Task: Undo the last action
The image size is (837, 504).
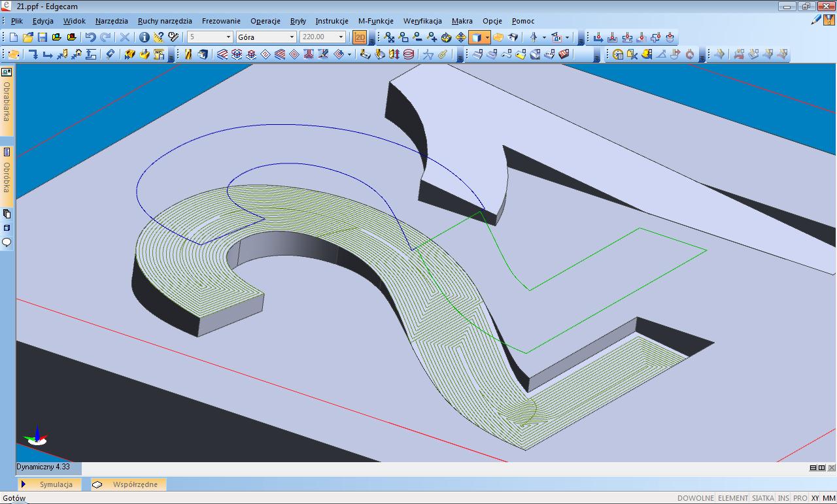Action: 91,37
